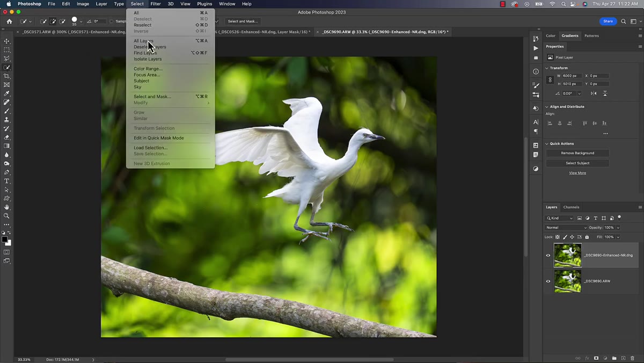Click the Select Subject button

click(577, 163)
